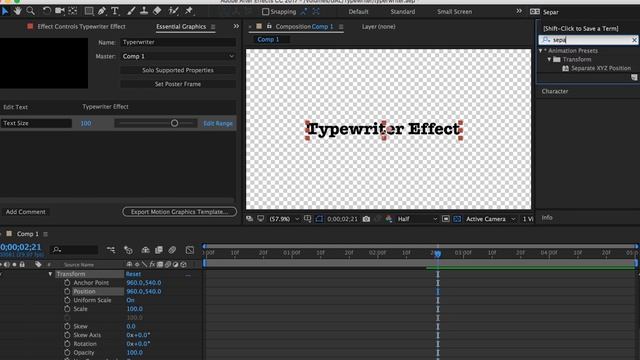The height and width of the screenshot is (360, 640).
Task: Click Edit Range link for Text Size
Action: click(218, 123)
